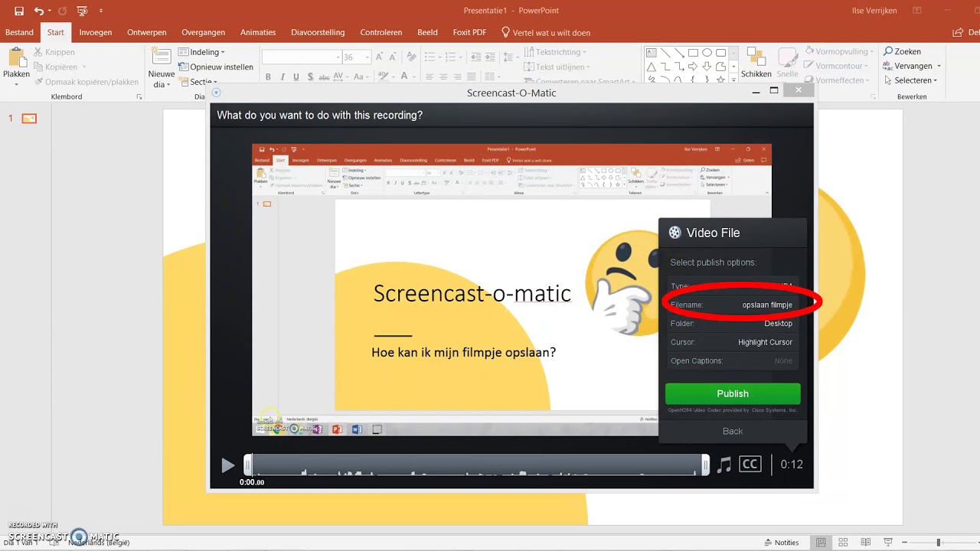Click Notities in the status bar
The height and width of the screenshot is (551, 980).
coord(781,543)
